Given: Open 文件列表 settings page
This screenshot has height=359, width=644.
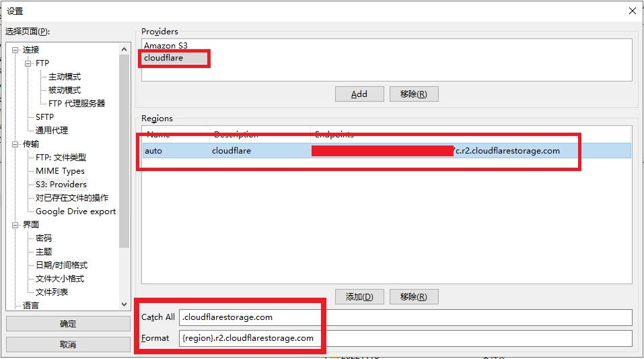Looking at the screenshot, I should [52, 292].
